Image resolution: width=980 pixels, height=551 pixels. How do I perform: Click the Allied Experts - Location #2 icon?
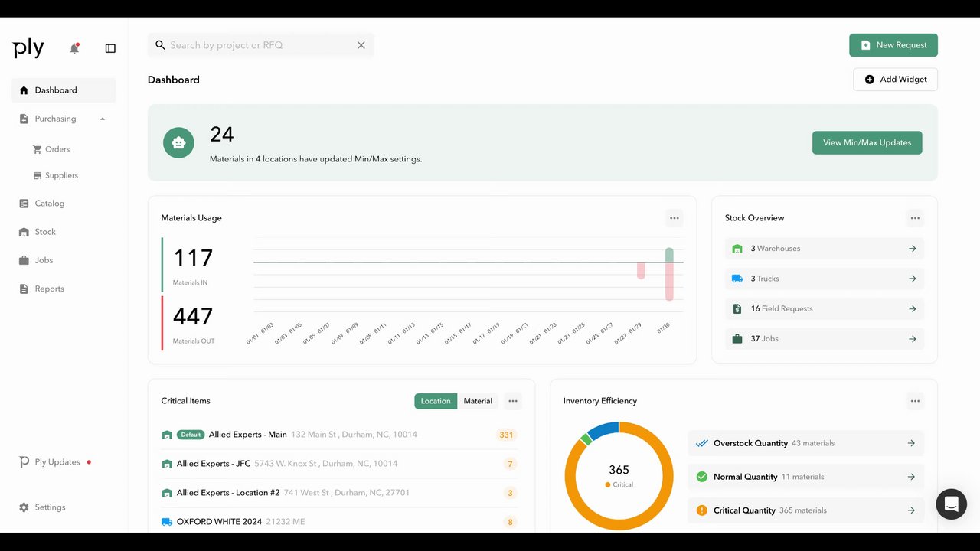(x=167, y=493)
